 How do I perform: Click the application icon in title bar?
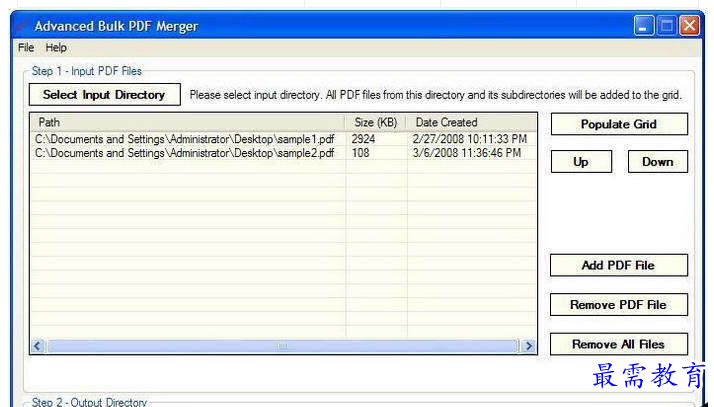coord(21,26)
